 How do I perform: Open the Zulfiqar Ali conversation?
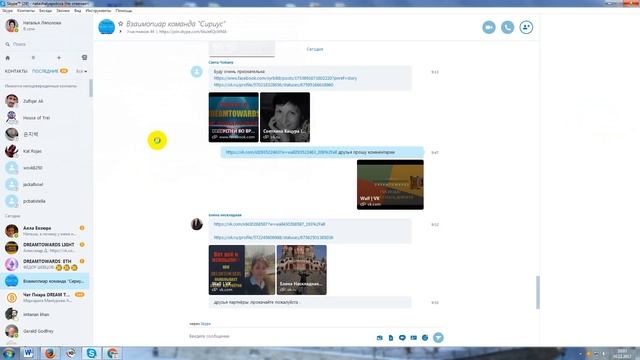pyautogui.click(x=45, y=101)
